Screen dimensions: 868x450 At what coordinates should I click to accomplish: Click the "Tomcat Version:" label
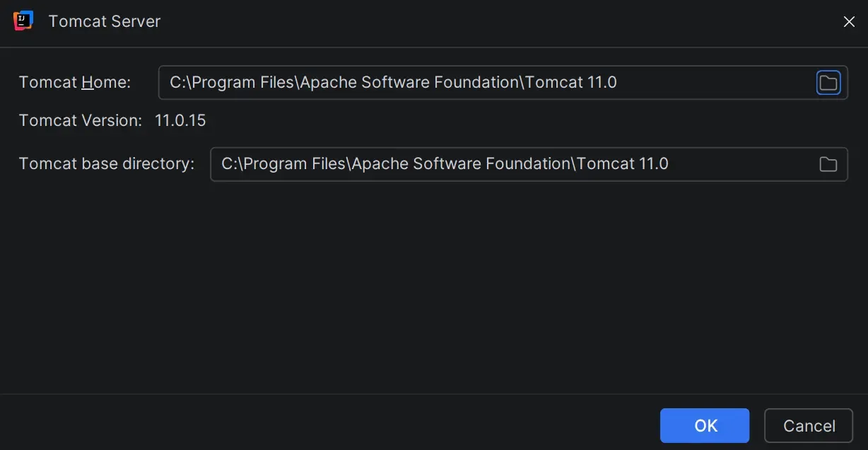[x=81, y=120]
